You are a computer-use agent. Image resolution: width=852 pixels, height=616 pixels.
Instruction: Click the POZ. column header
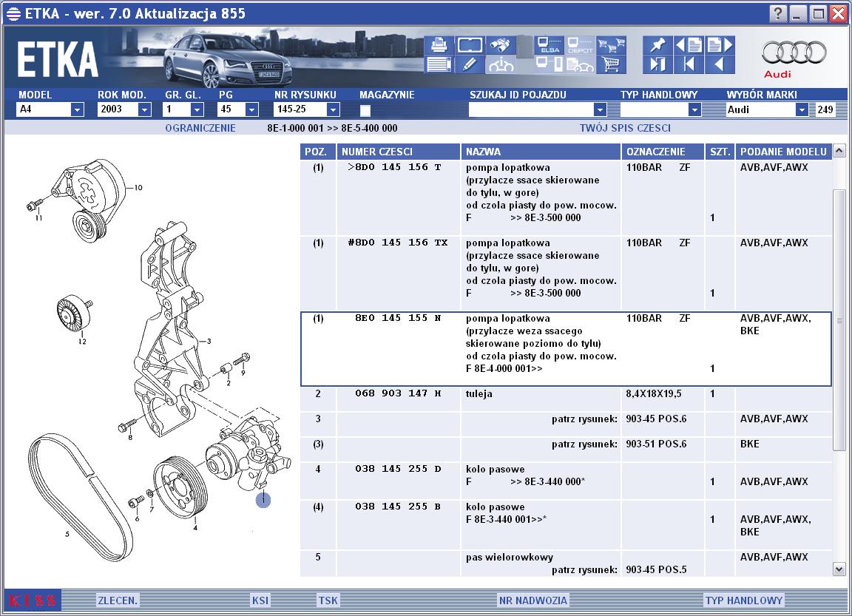[x=317, y=152]
